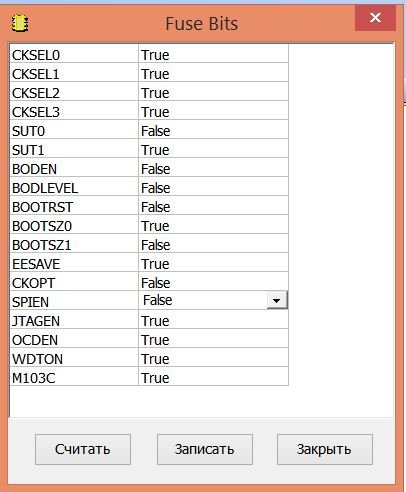Screen dimensions: 406x492
Task: Click the chip icon in the title bar
Action: click(20, 24)
